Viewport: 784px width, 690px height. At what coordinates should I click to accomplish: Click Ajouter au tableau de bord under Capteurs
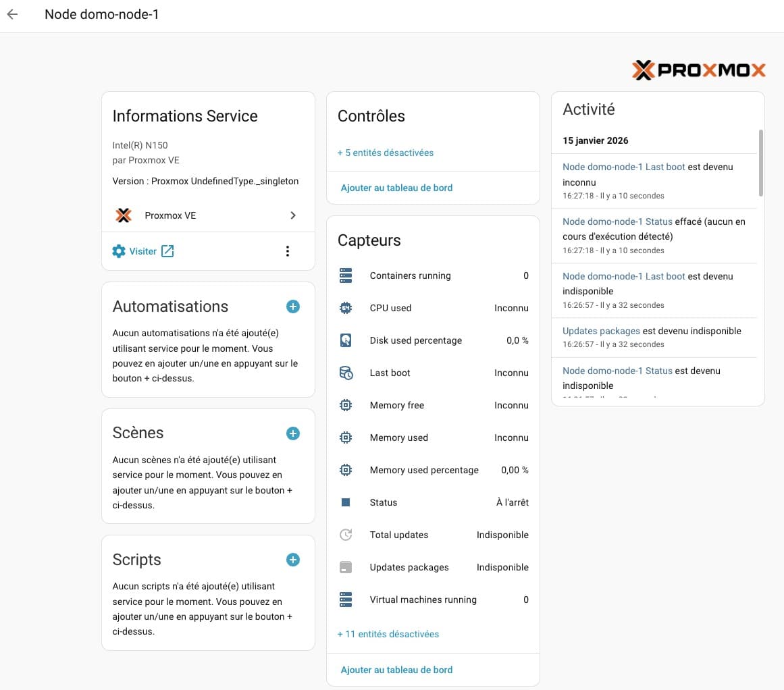coord(396,670)
